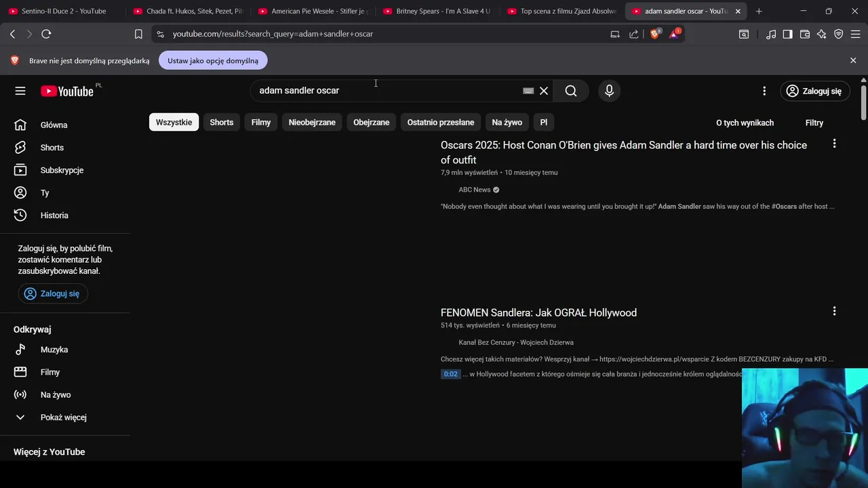This screenshot has height=488, width=868.
Task: Switch to Top scena z filmu tab
Action: click(562, 11)
